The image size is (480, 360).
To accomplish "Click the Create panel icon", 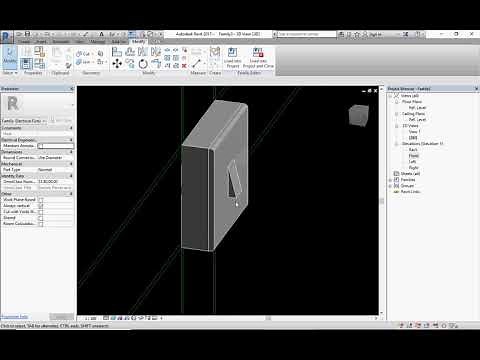I will tap(215, 53).
